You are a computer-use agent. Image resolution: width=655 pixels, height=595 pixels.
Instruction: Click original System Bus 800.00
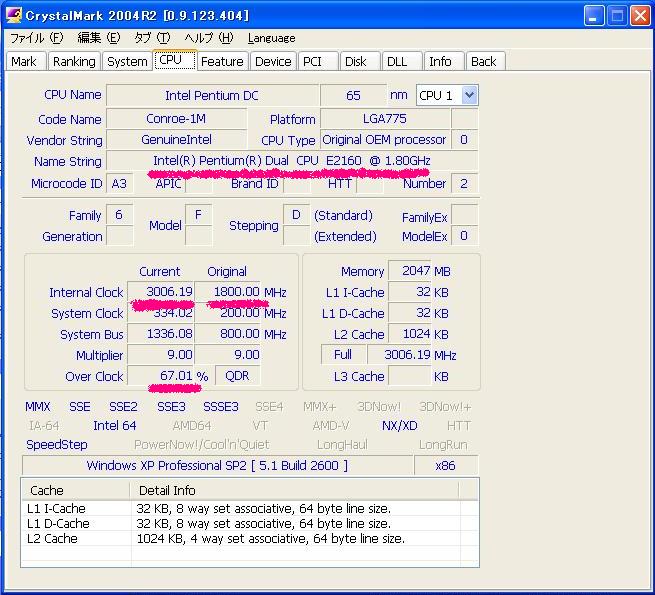pyautogui.click(x=228, y=334)
